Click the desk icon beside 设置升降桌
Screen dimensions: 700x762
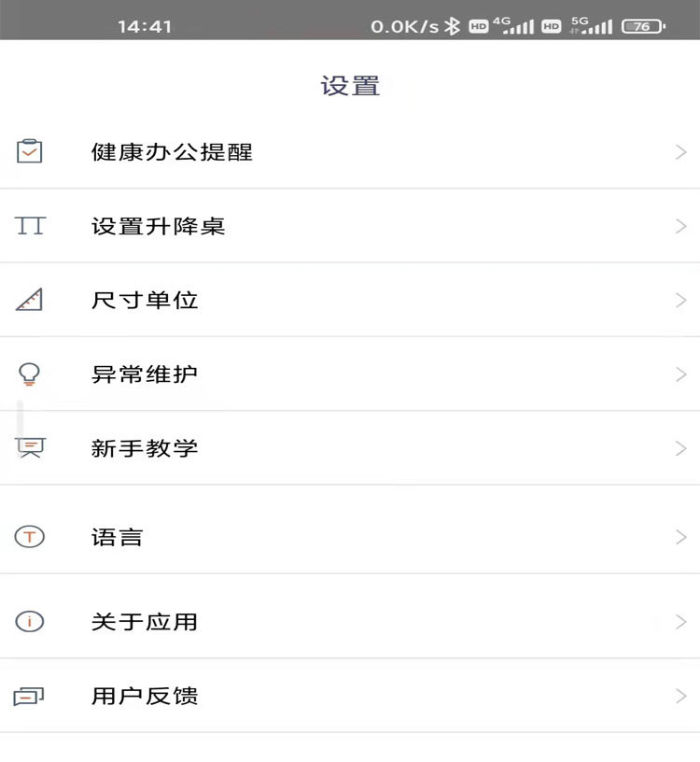coord(30,226)
